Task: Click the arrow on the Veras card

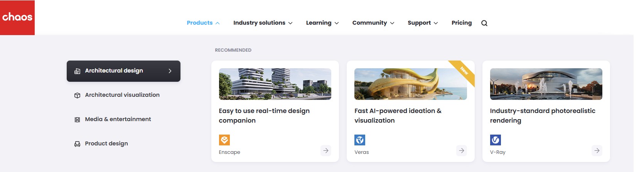Action: point(461,150)
